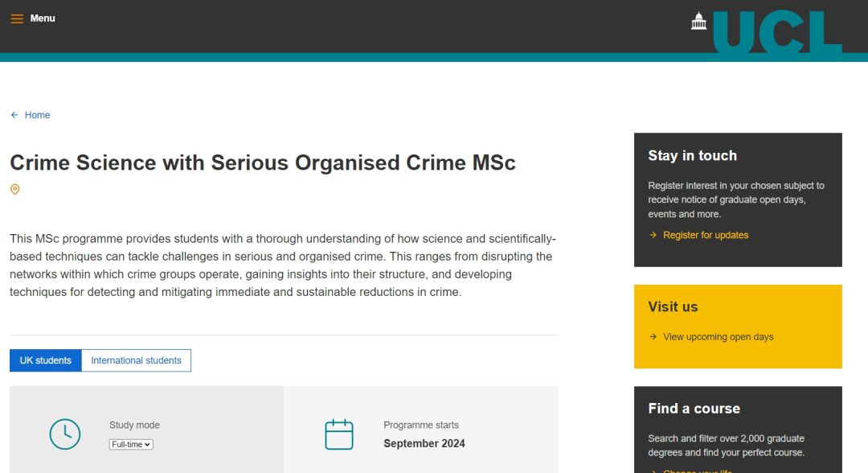This screenshot has height=473, width=868.
Task: Go to the Home breadcrumb link
Action: [x=37, y=115]
